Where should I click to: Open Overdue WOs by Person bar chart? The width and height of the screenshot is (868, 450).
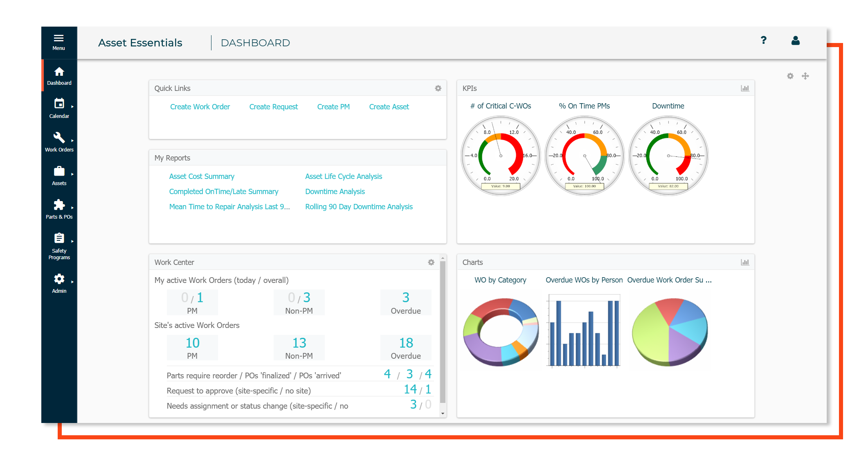coord(584,331)
